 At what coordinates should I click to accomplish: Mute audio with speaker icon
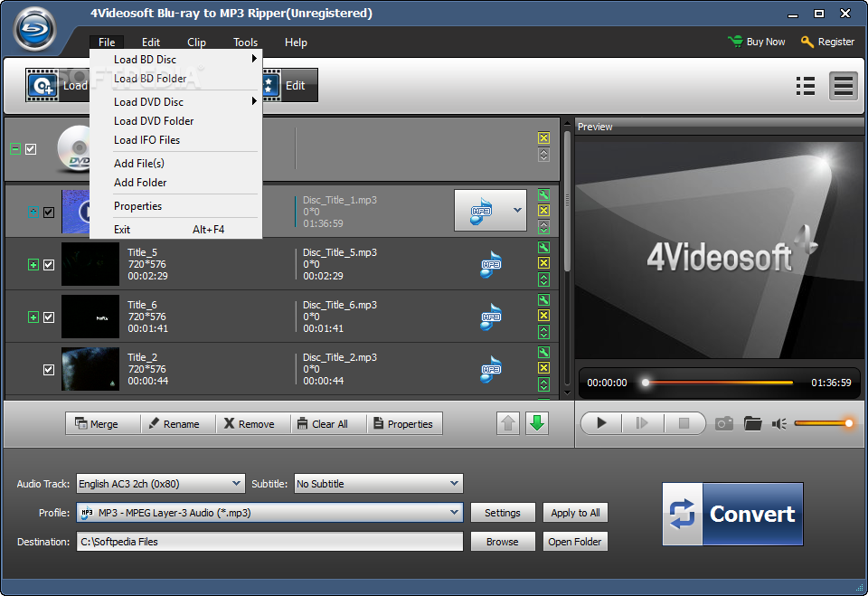coord(779,424)
